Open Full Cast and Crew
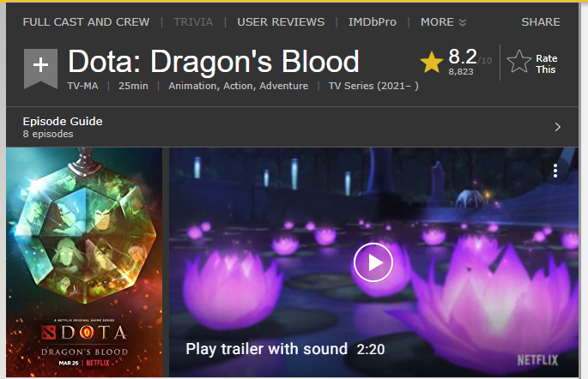The image size is (588, 379). pyautogui.click(x=86, y=21)
